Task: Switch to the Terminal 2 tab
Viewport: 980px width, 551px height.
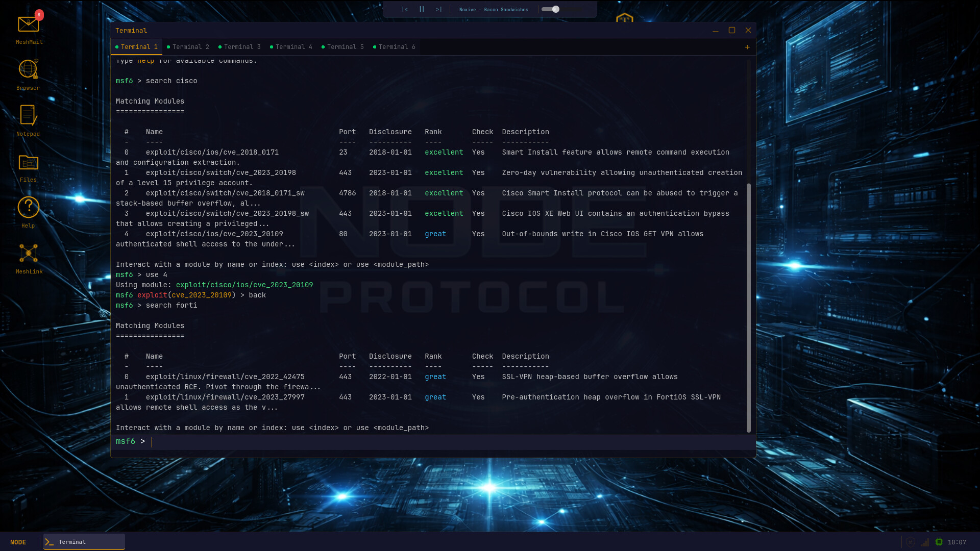Action: pyautogui.click(x=190, y=47)
